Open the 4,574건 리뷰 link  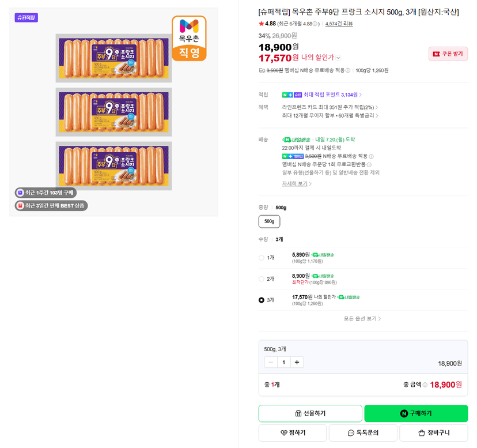(x=339, y=24)
